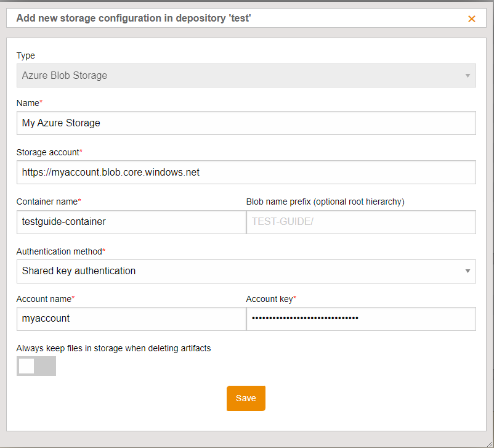Click the 'Account key' field label
Viewport: 494px width, 448px height.
click(x=270, y=299)
